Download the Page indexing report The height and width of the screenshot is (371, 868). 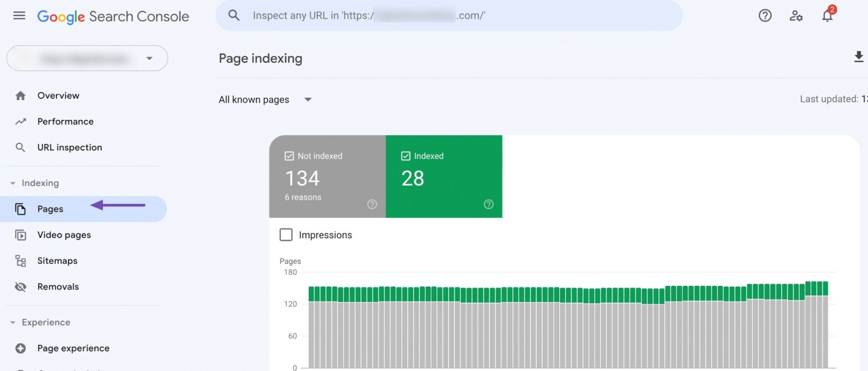pyautogui.click(x=859, y=57)
